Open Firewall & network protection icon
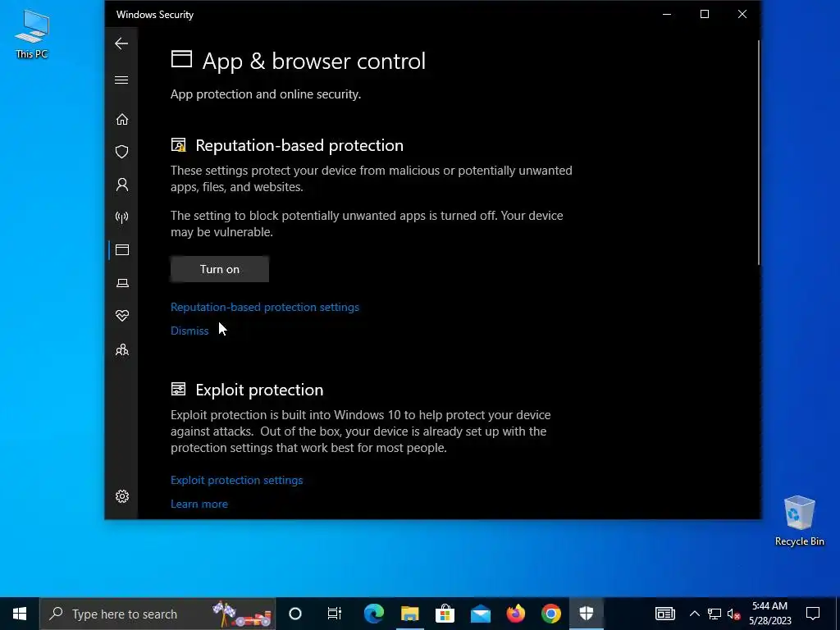 pos(122,217)
